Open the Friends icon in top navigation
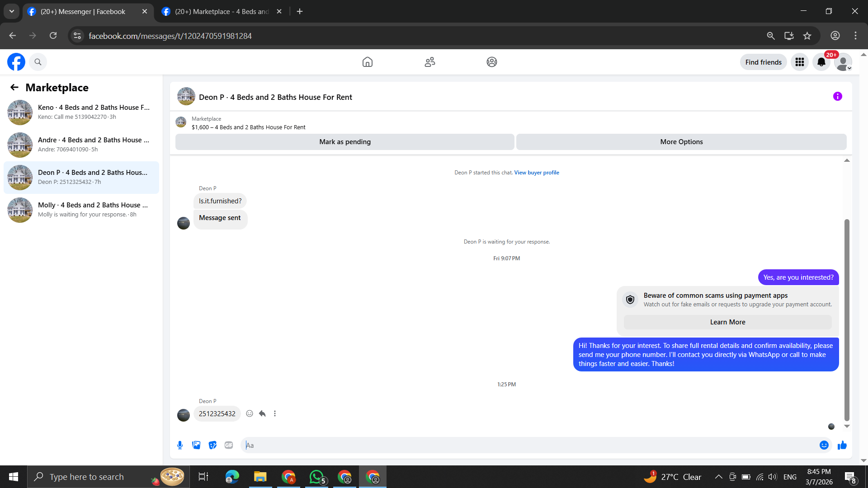Viewport: 868px width, 488px height. click(x=430, y=62)
